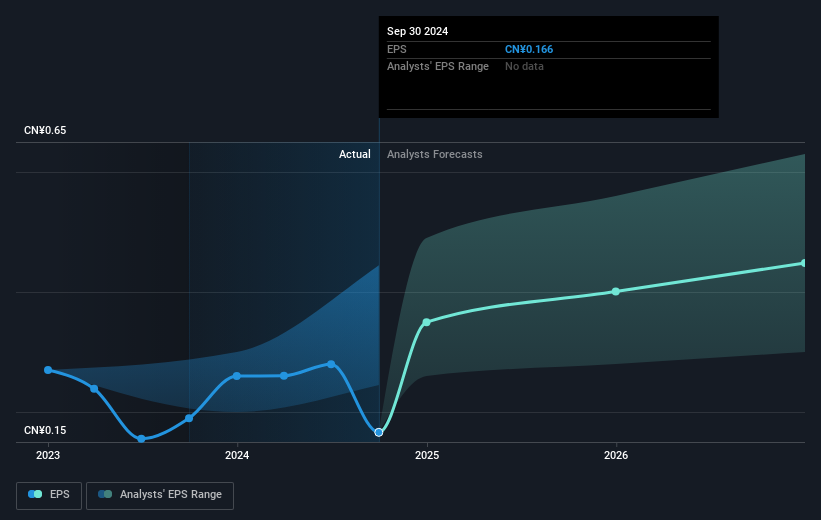Screen dimensions: 821x520
Task: Click the 'Actual' section label
Action: [x=354, y=154]
